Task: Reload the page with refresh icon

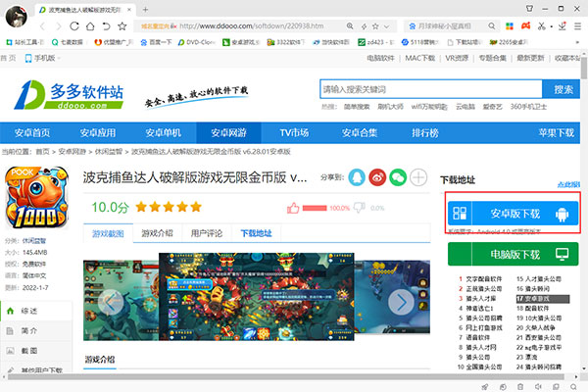Action: 74,26
